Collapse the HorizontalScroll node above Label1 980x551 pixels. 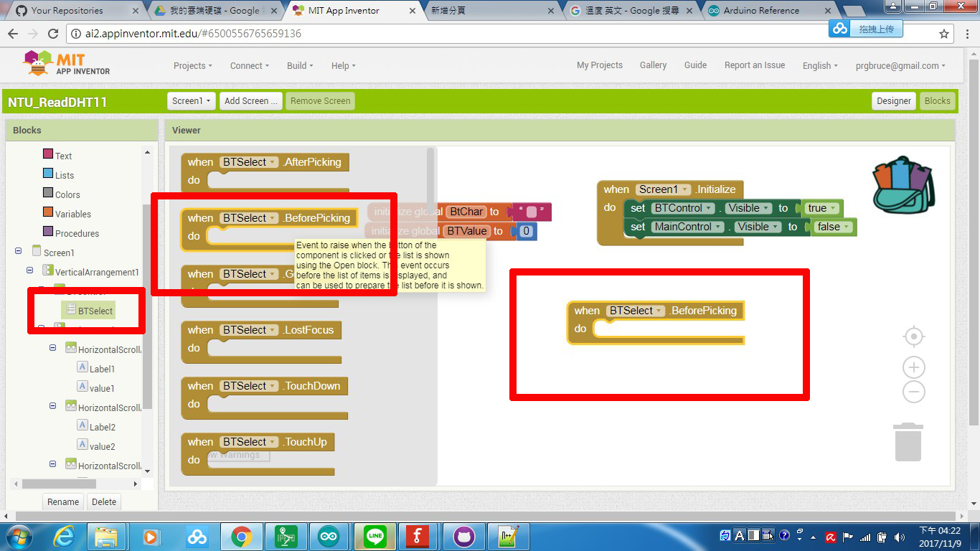click(52, 347)
